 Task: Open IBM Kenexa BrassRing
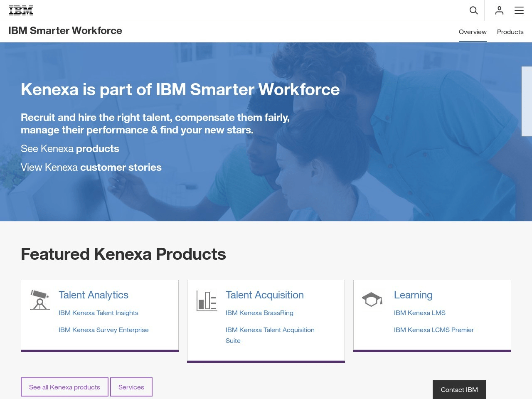coord(259,313)
